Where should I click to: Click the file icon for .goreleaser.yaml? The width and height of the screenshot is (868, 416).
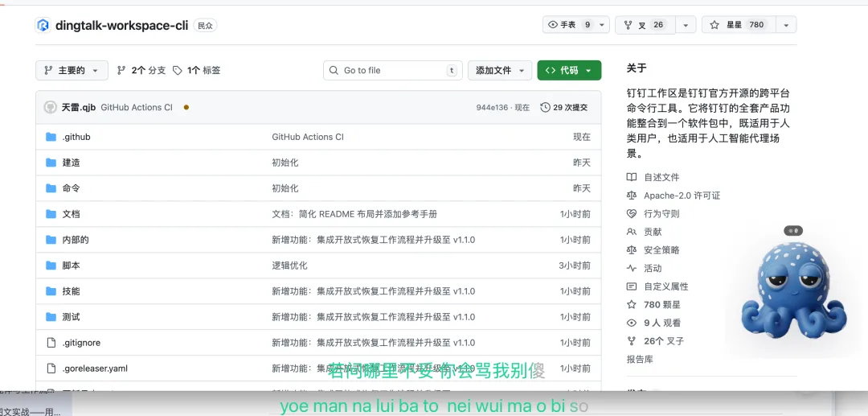coord(51,369)
